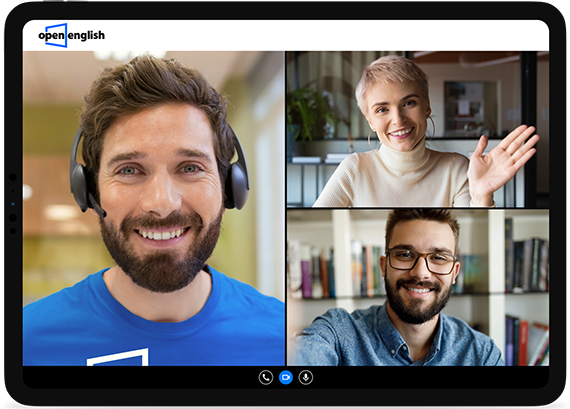Click the Open English logo
The width and height of the screenshot is (570, 409).
(x=72, y=35)
